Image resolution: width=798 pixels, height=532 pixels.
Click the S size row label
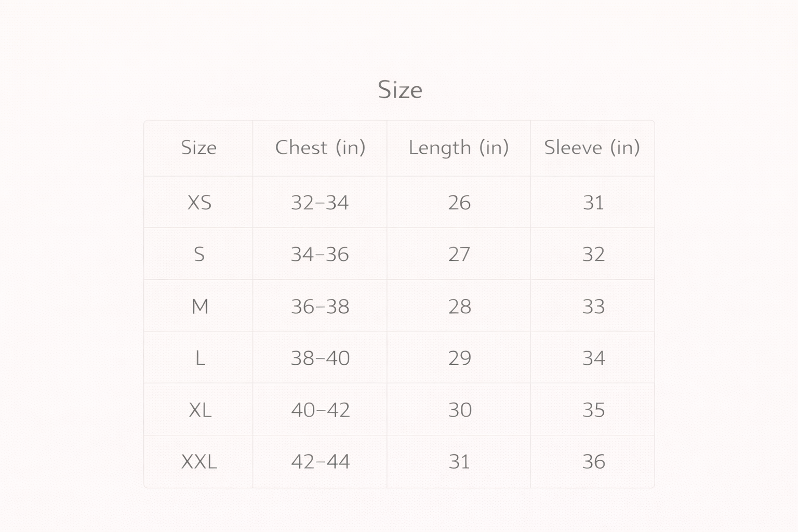click(199, 254)
